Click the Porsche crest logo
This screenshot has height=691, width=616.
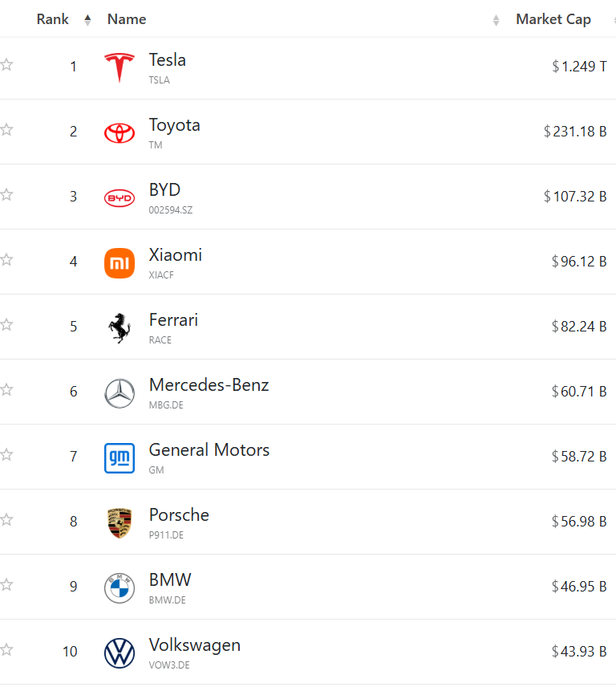pyautogui.click(x=120, y=522)
